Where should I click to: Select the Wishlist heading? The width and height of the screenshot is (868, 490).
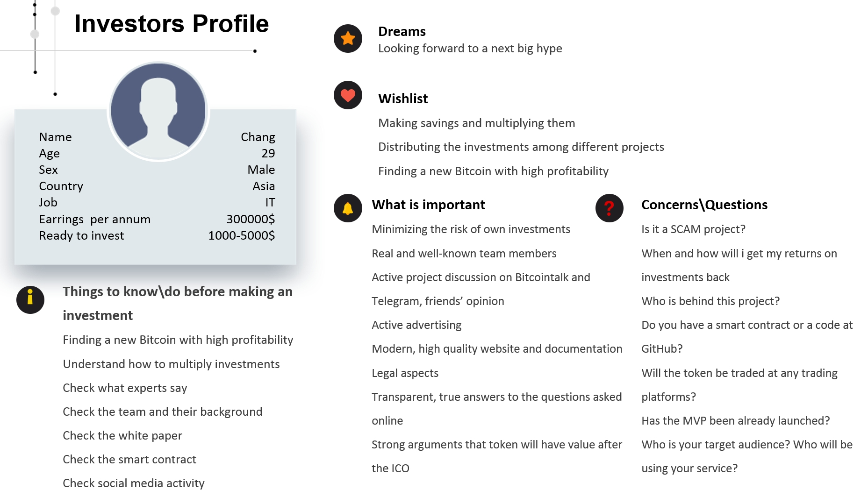pyautogui.click(x=403, y=99)
